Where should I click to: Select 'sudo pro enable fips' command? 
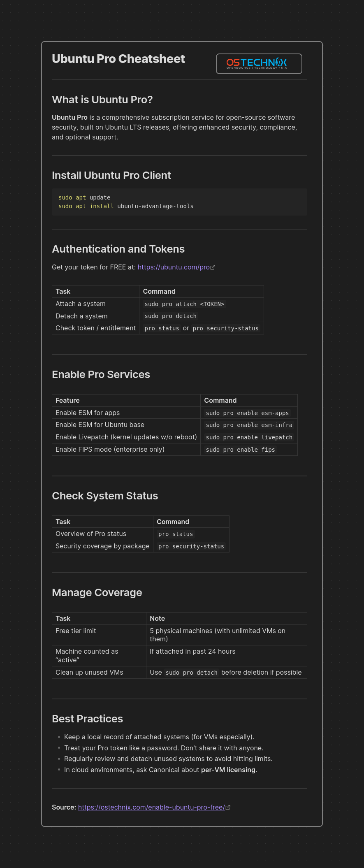240,450
